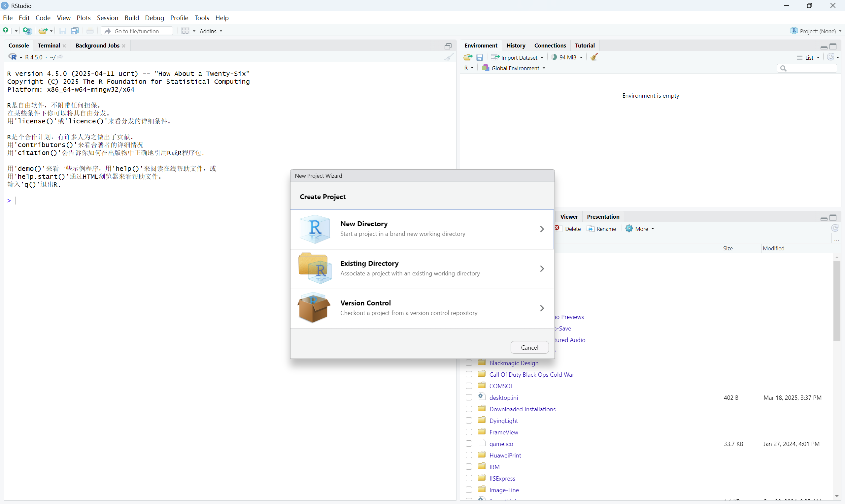The image size is (845, 504).
Task: Check the game.ico file checkbox
Action: pyautogui.click(x=469, y=444)
